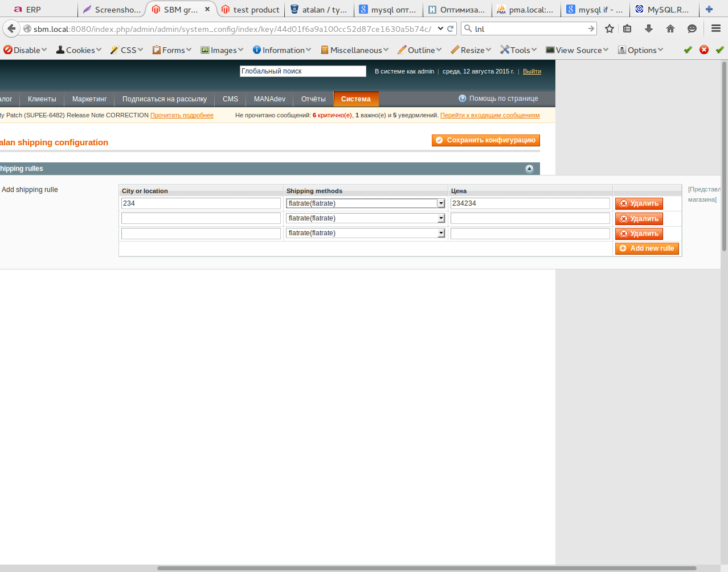The width and height of the screenshot is (728, 572).
Task: Open the Information developer toolbar menu
Action: coord(282,50)
